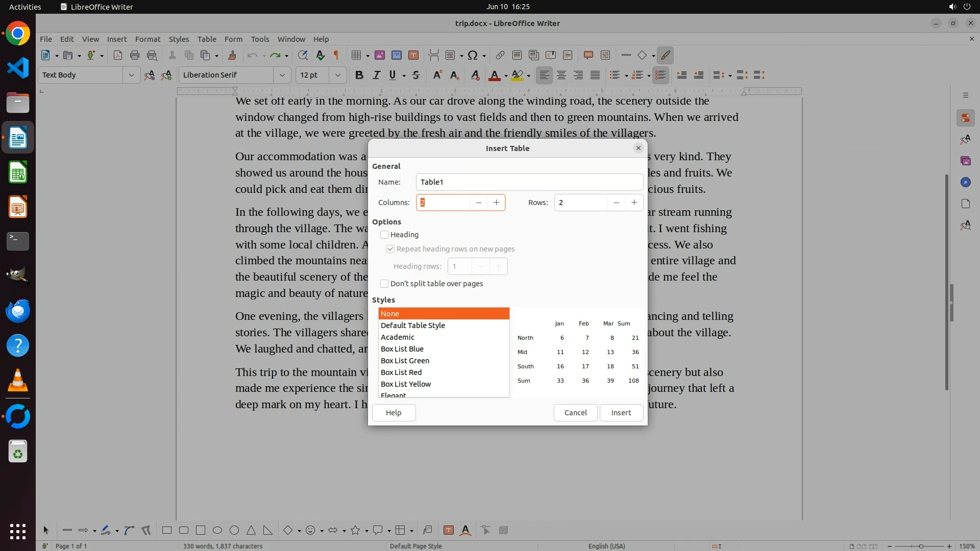Click the Insert Special Character omega icon
Viewport: 980px width, 551px height.
(473, 55)
